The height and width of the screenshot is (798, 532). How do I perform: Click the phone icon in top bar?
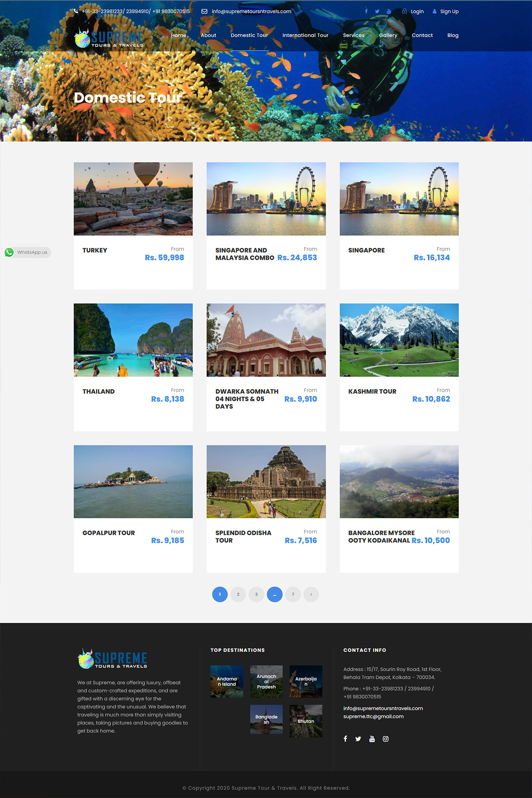pos(76,11)
